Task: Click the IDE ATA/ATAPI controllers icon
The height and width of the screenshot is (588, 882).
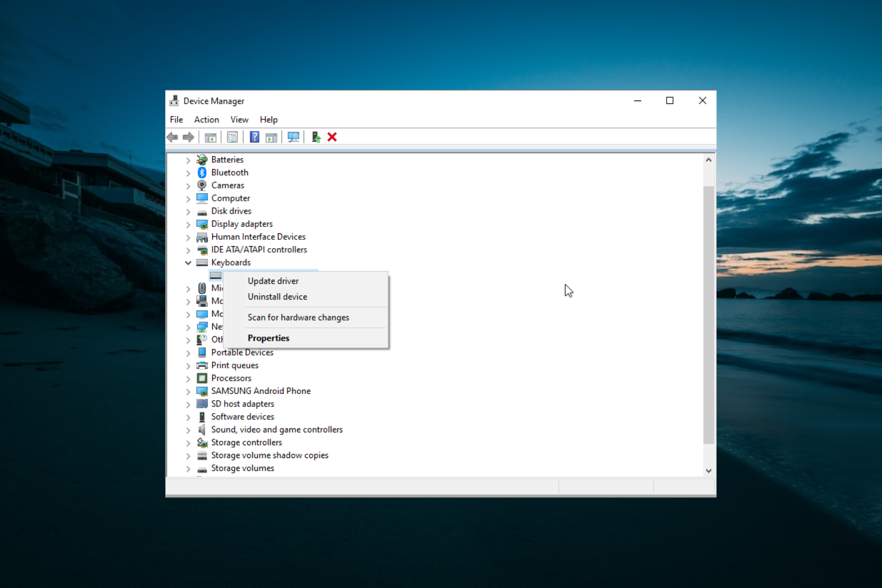Action: click(202, 250)
